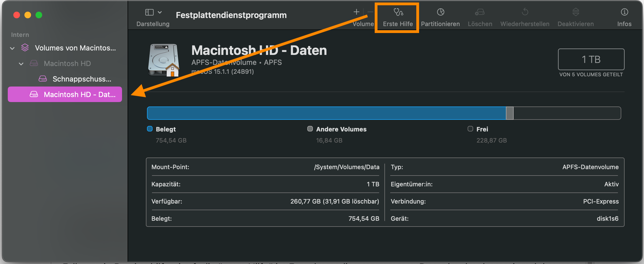
Task: Collapse the Volumes von Macintosh container
Action: [12, 48]
